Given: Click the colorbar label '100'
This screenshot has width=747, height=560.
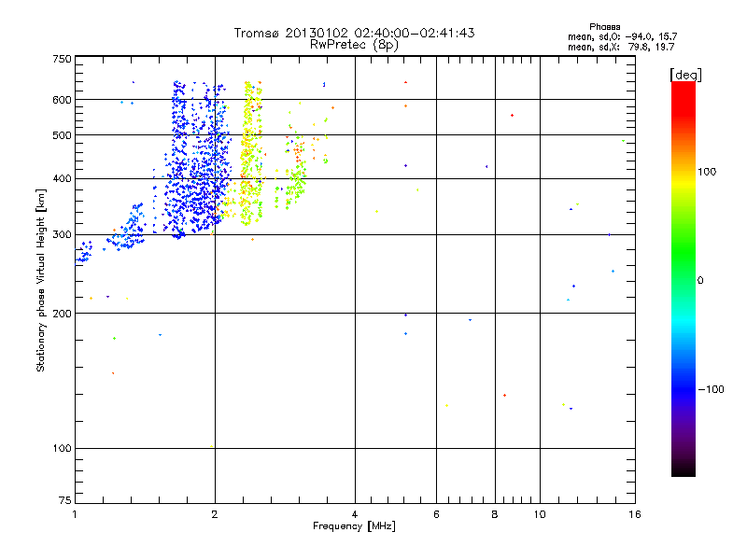Looking at the screenshot, I should 707,172.
